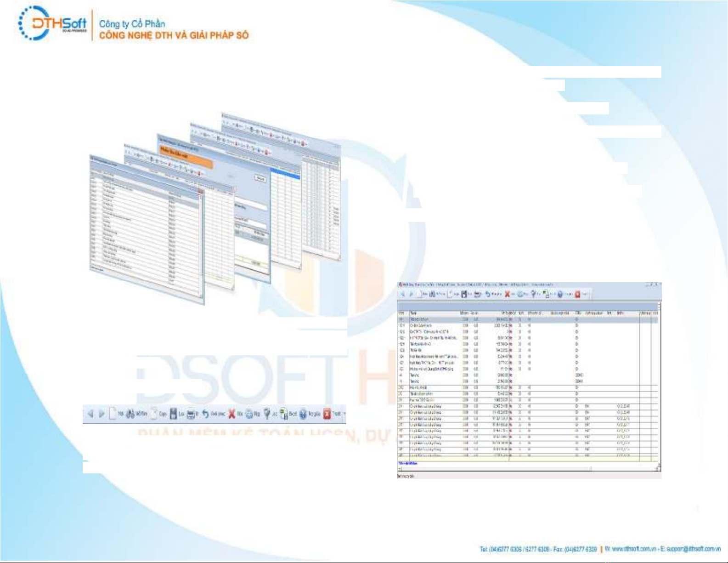Click the floppy disk Save icon in the bottom-left toolbar

(173, 414)
